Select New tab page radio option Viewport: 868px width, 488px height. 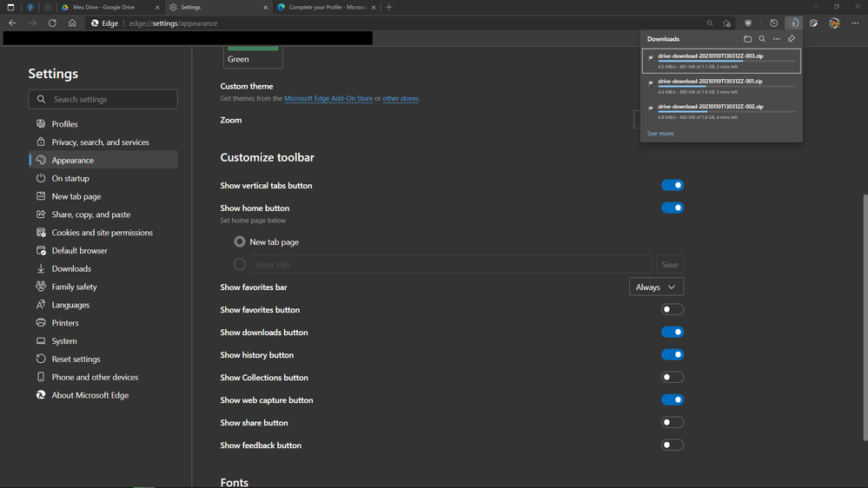[x=240, y=242]
